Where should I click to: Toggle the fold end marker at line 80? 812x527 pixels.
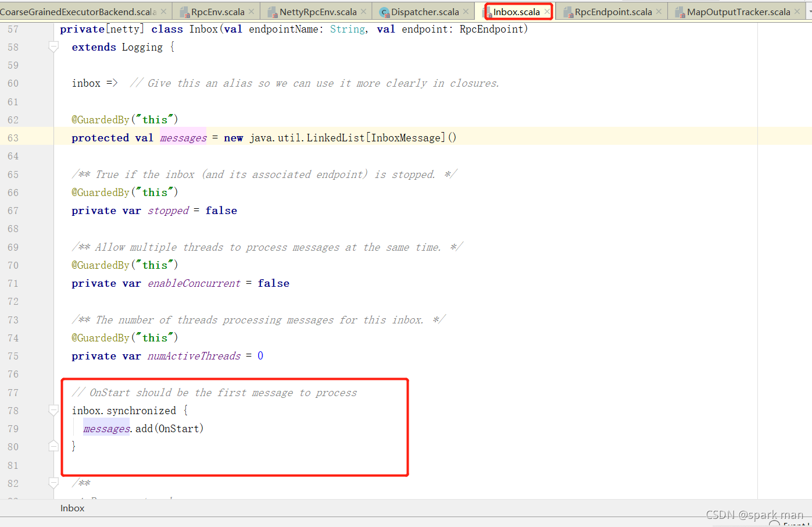[x=53, y=446]
